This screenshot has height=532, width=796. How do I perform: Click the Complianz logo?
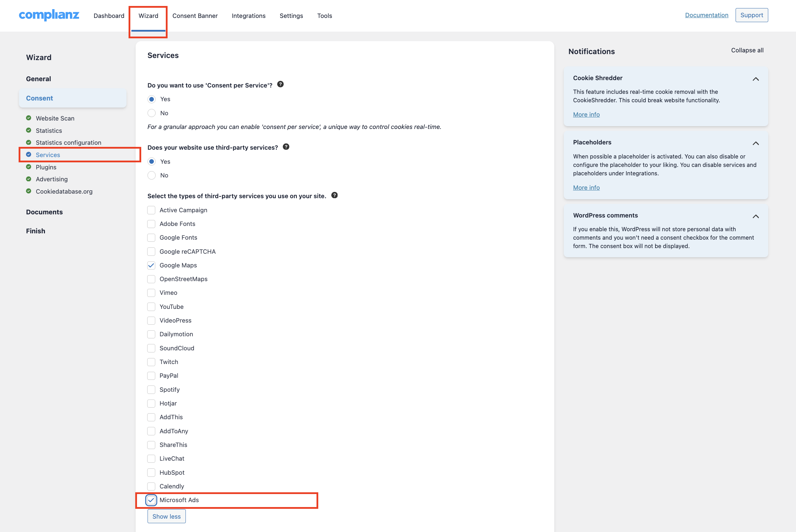49,15
